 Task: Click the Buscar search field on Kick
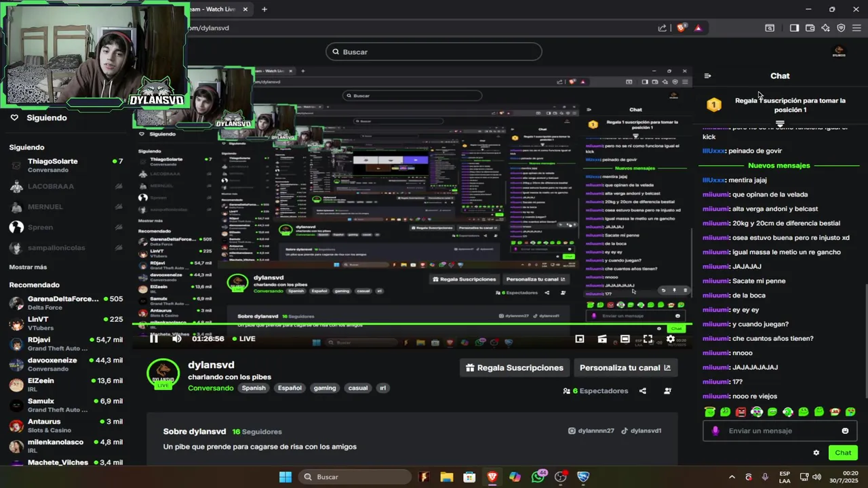[x=434, y=52]
